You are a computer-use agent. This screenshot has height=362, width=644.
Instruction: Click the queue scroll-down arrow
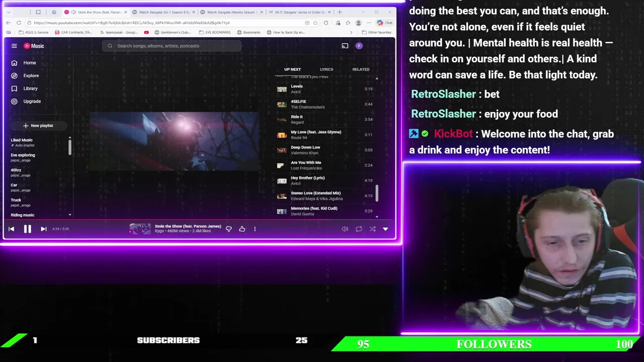click(377, 217)
